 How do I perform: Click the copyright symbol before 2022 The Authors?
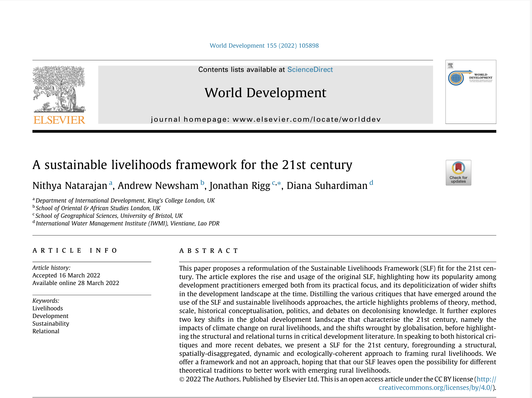click(x=182, y=379)
